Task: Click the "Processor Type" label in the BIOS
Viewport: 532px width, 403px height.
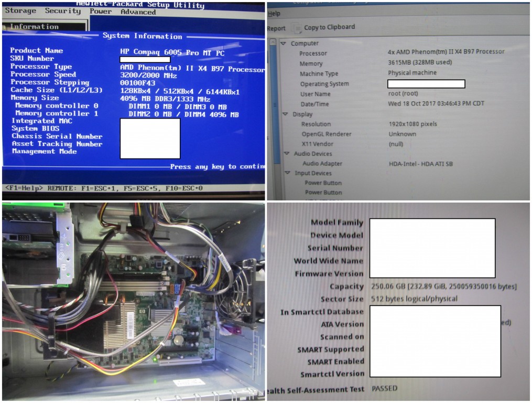Action: coord(41,66)
